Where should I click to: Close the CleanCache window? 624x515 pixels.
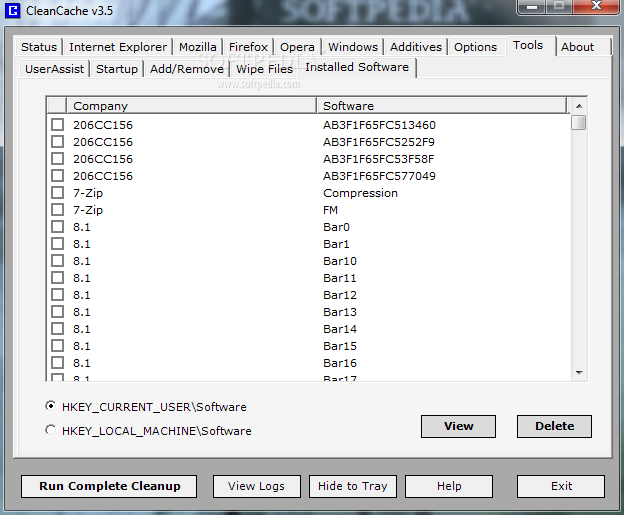[596, 6]
